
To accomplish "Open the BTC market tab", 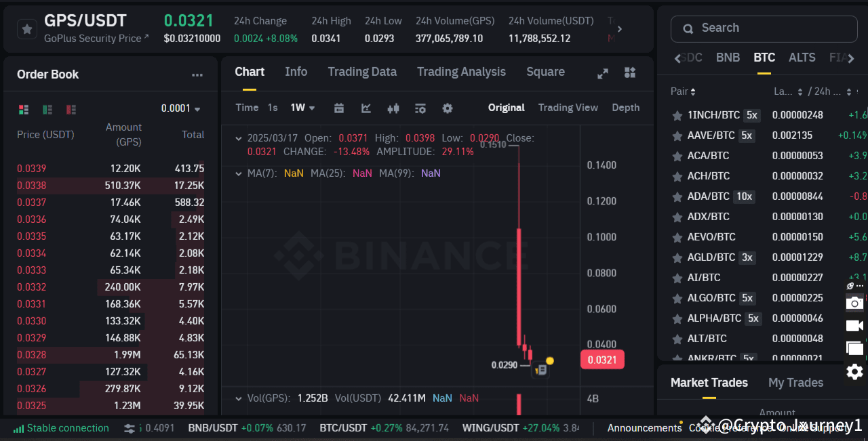I will click(764, 58).
